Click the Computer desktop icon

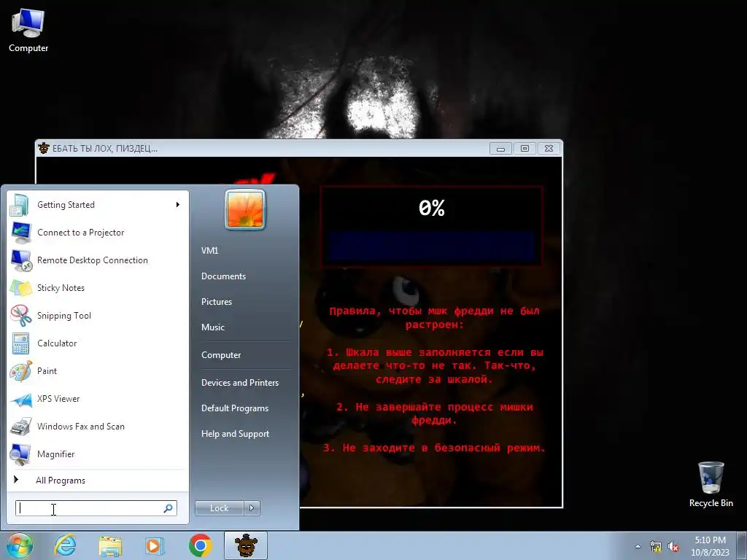(28, 31)
